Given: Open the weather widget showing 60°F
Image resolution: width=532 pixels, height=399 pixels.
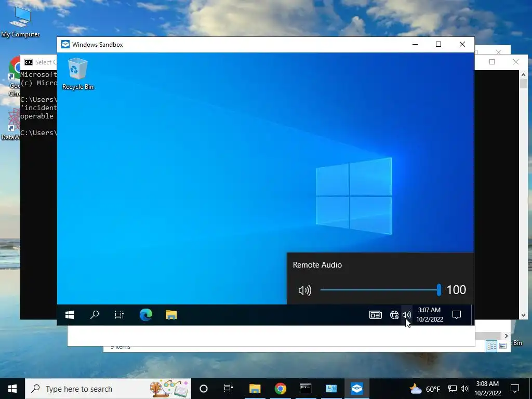Looking at the screenshot, I should (424, 389).
